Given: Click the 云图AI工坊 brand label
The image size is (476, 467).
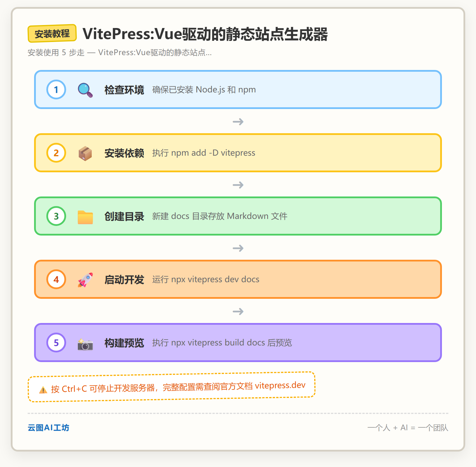Looking at the screenshot, I should (x=48, y=428).
